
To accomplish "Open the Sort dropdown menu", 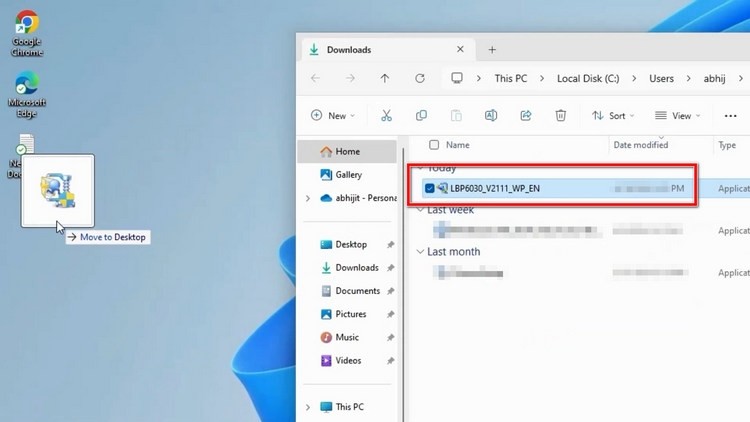I will pyautogui.click(x=613, y=115).
